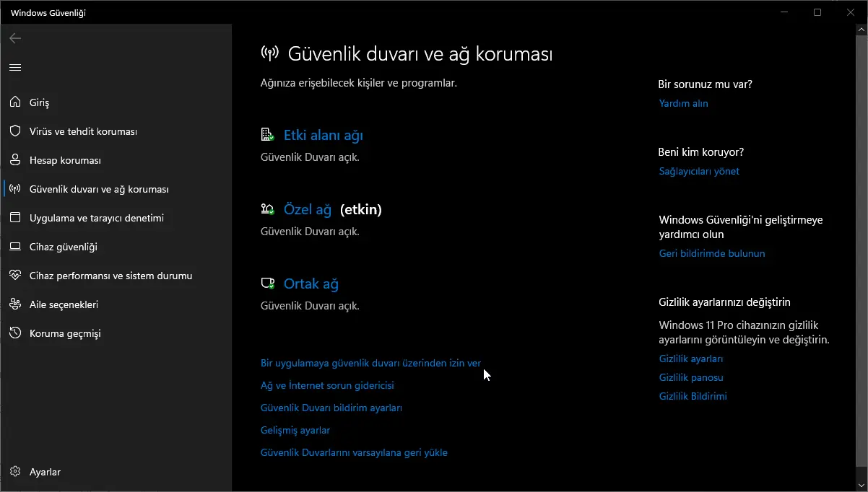Click the back arrow icon
Viewport: 868px width, 492px height.
[x=15, y=38]
